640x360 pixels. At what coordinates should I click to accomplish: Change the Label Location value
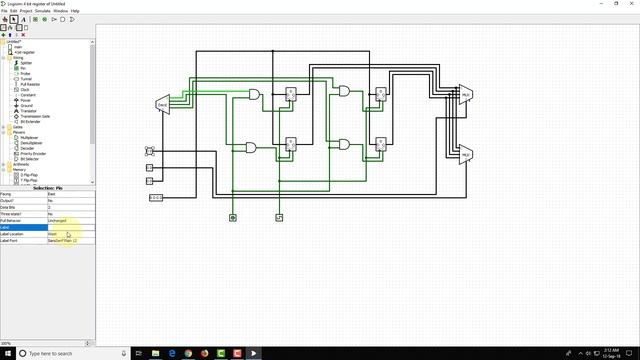[x=71, y=234]
